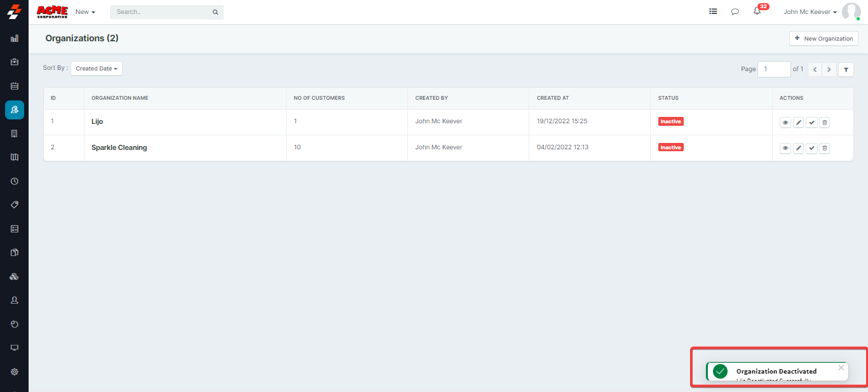Open the chat bubble icon in header
This screenshot has width=868, height=392.
pos(735,11)
